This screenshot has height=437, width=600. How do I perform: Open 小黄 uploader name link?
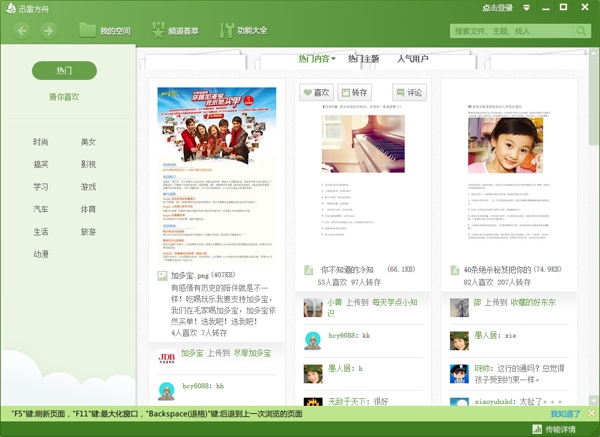(x=334, y=302)
